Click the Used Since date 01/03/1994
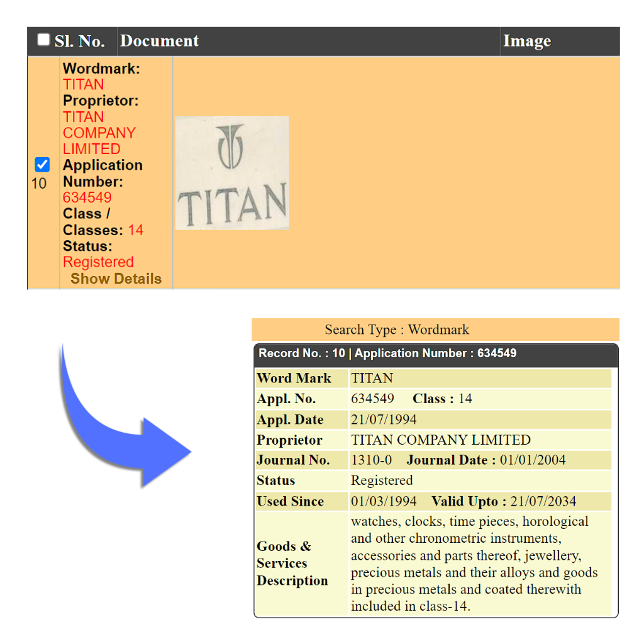Image resolution: width=644 pixels, height=644 pixels. [384, 501]
